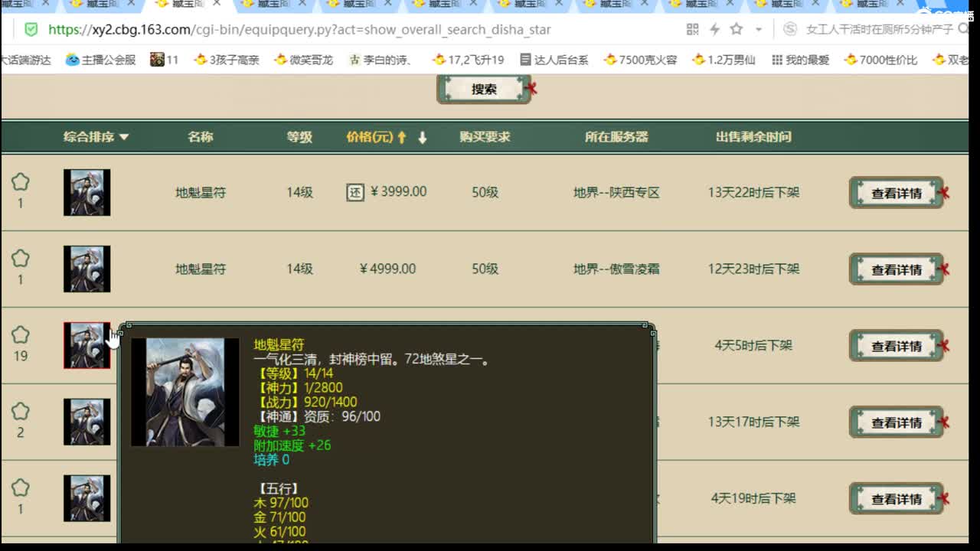Screen dimensions: 980x551
Task: Click the 【战力】920/1400 line
Action: (x=305, y=402)
